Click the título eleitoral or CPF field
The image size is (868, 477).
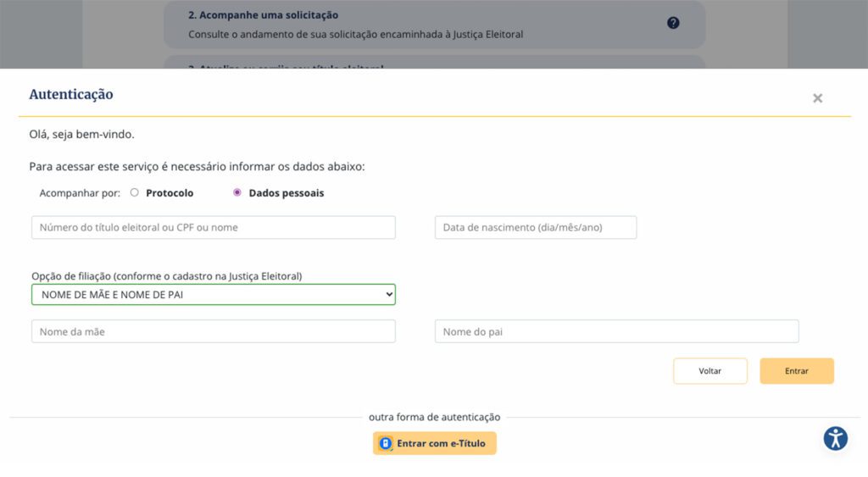tap(213, 227)
